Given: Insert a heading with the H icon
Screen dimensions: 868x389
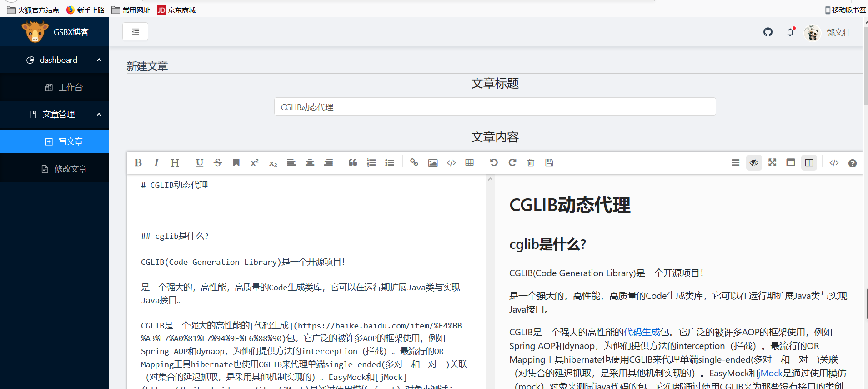Looking at the screenshot, I should [x=175, y=162].
